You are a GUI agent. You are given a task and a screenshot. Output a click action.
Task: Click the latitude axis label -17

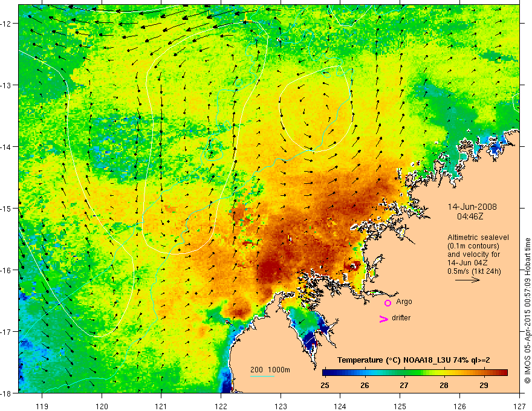5,332
